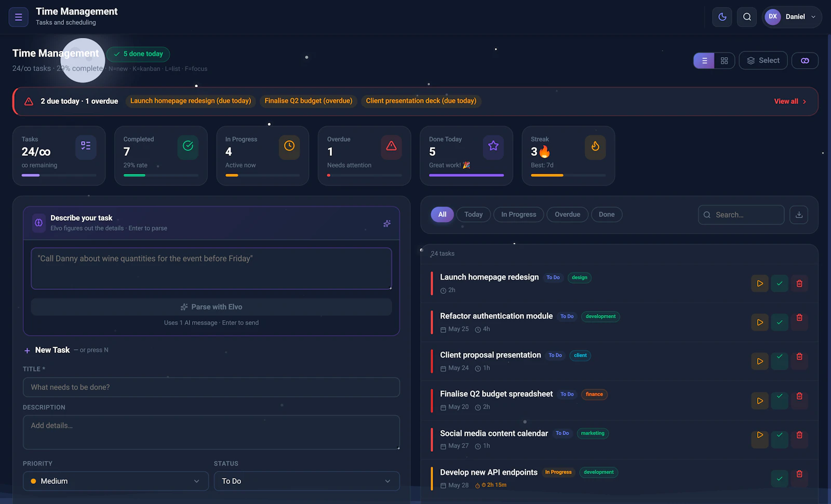Screen dimensions: 831x504
Task: Open the Finalise Q2 budget overdue chip
Action: pyautogui.click(x=309, y=101)
